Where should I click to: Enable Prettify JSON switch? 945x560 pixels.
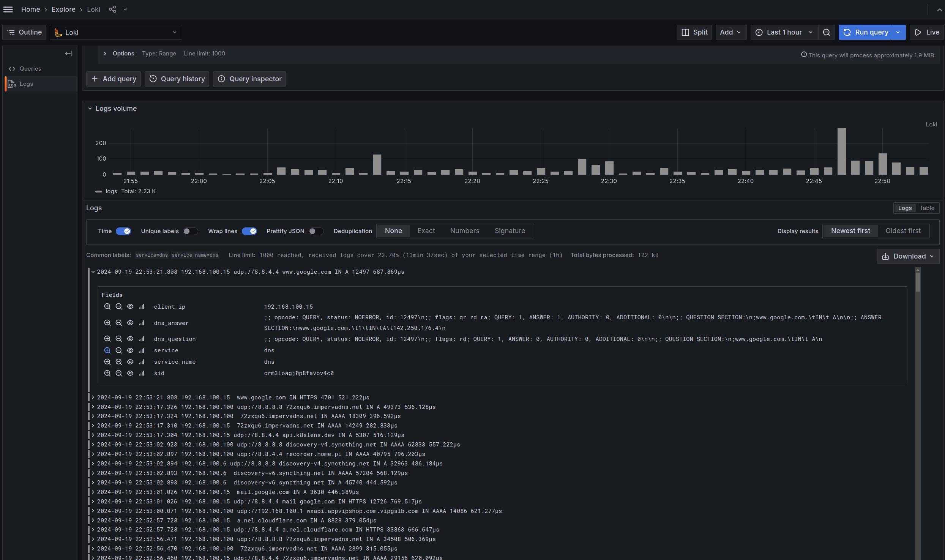coord(316,231)
